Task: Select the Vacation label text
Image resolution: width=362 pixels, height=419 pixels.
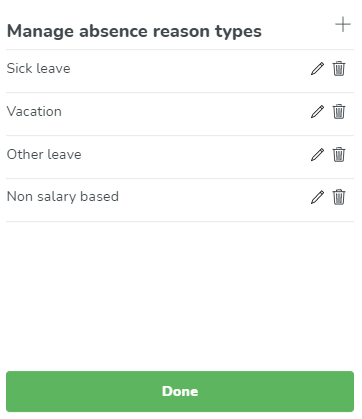Action: coord(34,111)
